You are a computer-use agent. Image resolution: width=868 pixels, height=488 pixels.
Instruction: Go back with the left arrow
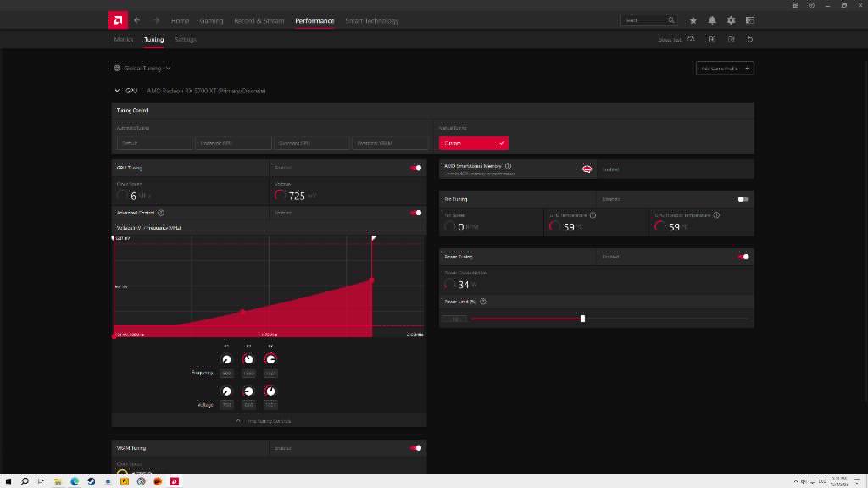[136, 20]
